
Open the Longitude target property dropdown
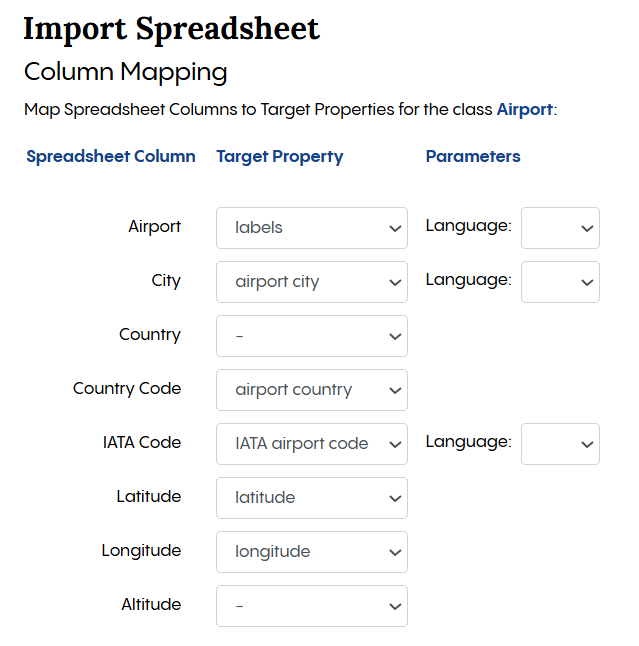311,552
